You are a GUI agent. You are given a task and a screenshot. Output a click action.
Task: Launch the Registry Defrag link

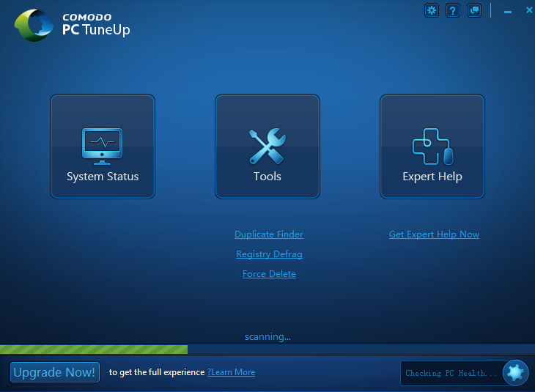[269, 254]
